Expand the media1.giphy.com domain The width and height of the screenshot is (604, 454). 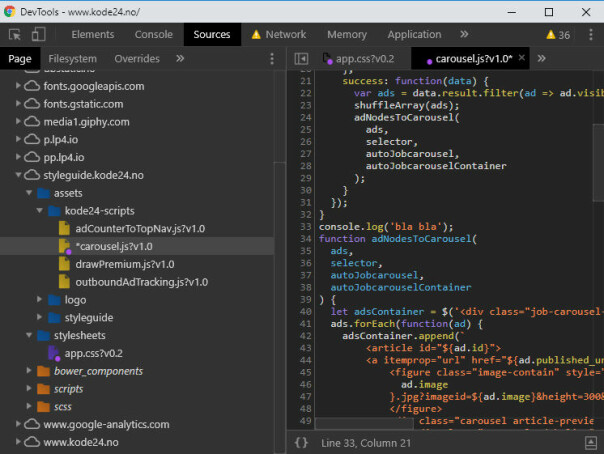click(18, 121)
